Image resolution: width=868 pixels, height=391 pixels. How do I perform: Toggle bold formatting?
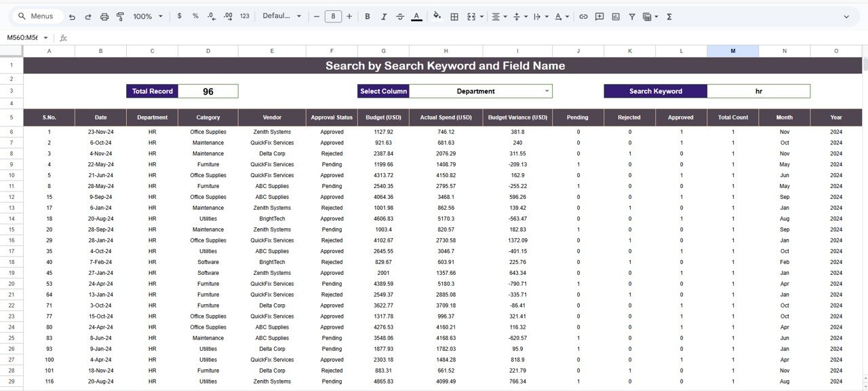point(367,16)
